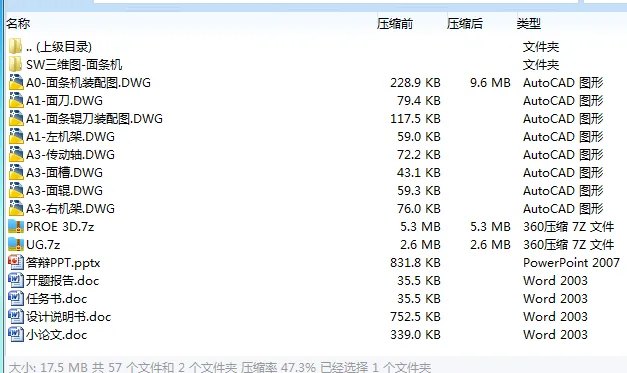
Task: Click the file name 任务书.doc
Action: (x=56, y=299)
